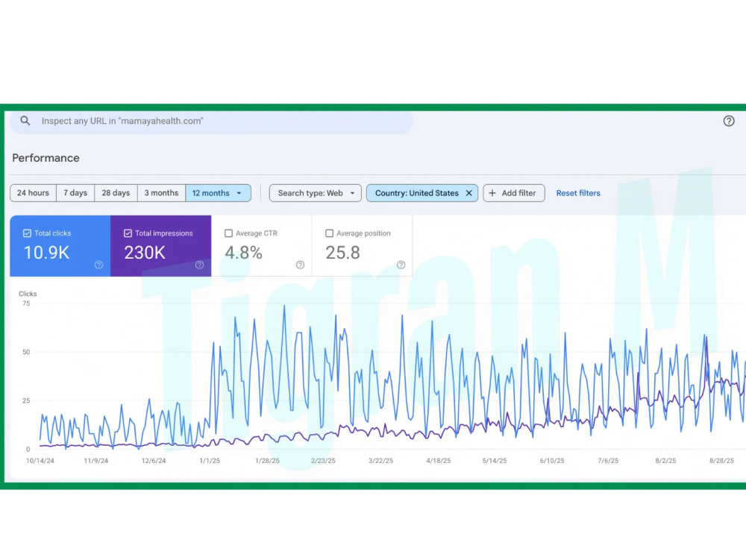Viewport: 746px width, 560px height.
Task: Click the 1/1/25 date label on chart
Action: tap(210, 461)
